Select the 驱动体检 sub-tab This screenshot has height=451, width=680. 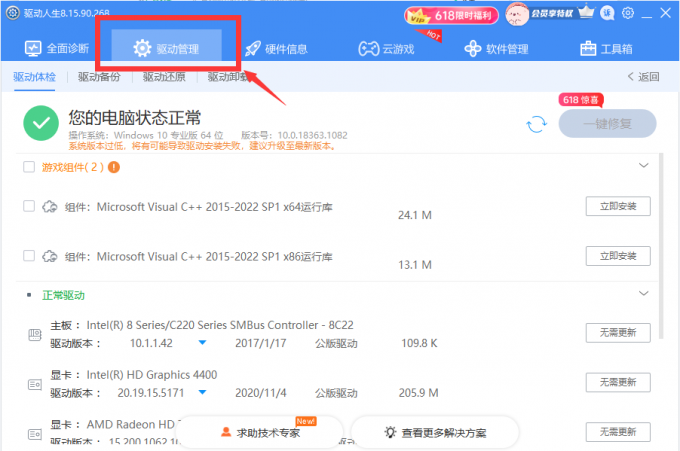coord(34,77)
